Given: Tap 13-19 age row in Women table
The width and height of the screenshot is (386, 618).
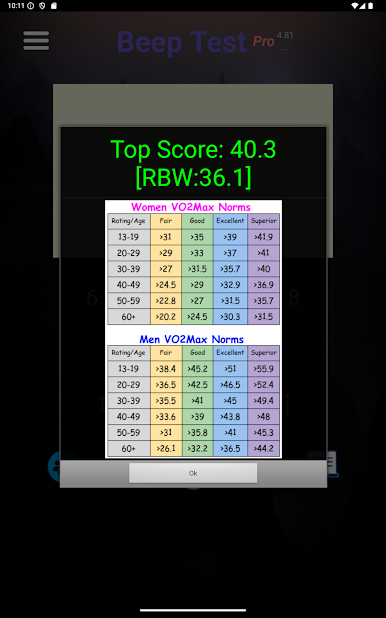Looking at the screenshot, I should (x=129, y=237).
